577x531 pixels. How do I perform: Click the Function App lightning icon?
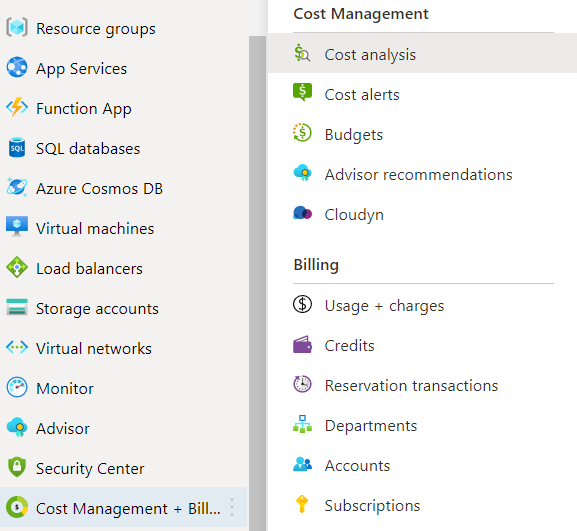17,107
